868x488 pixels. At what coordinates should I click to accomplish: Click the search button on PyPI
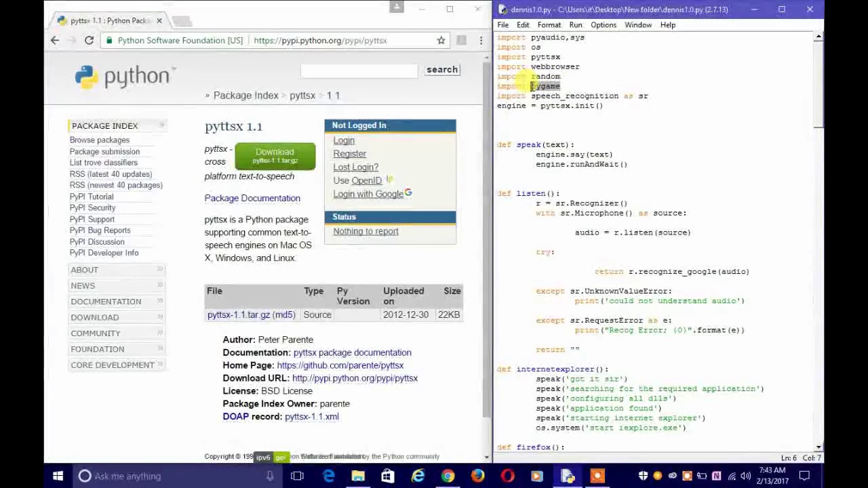(x=442, y=69)
